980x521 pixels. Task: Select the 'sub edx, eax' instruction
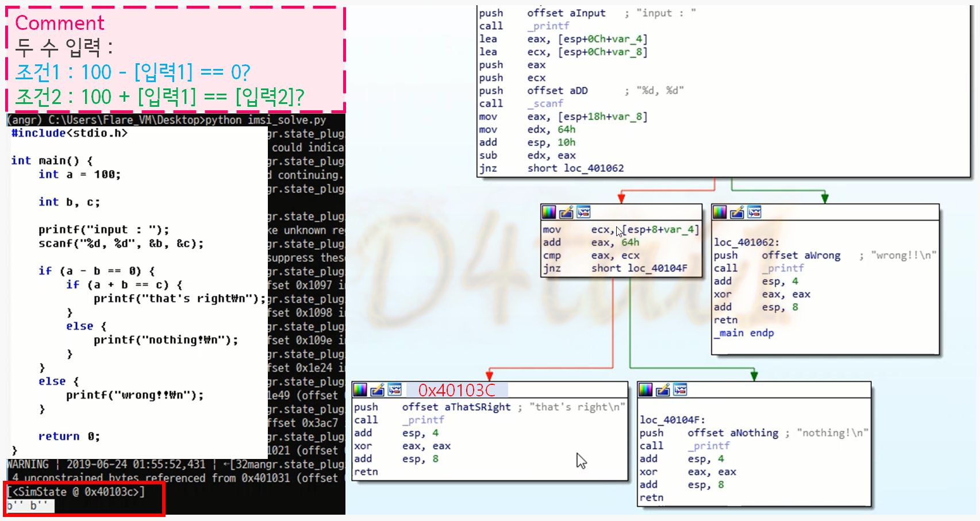tap(528, 155)
